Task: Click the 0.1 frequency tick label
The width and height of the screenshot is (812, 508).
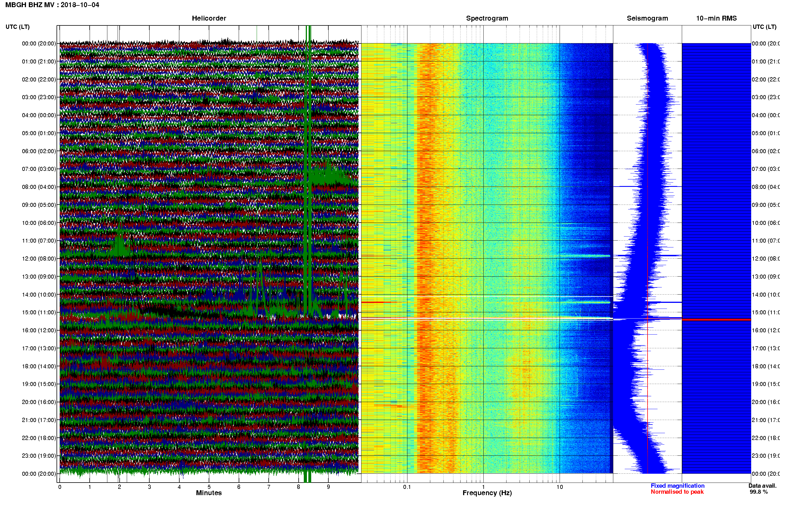Action: point(407,487)
